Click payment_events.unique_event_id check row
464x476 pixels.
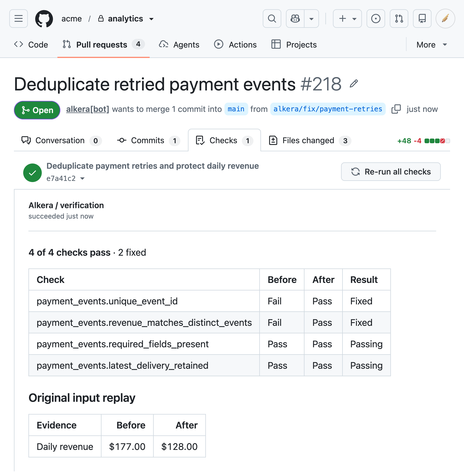pos(210,301)
